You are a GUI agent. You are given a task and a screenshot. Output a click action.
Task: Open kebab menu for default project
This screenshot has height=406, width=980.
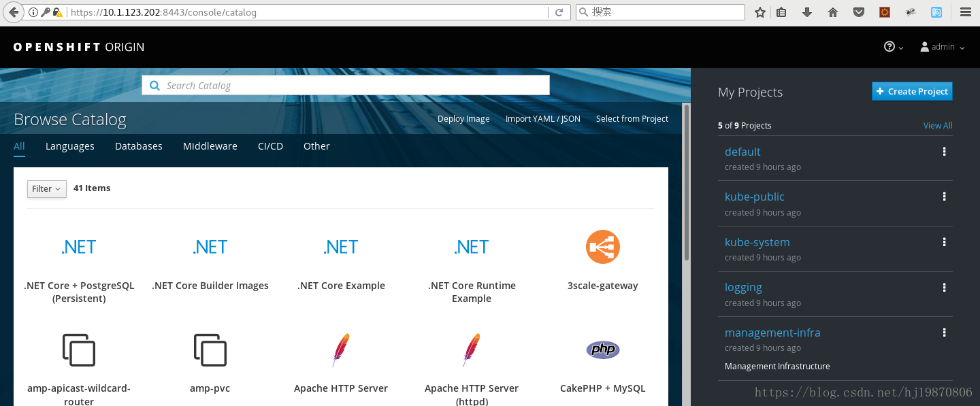[944, 152]
